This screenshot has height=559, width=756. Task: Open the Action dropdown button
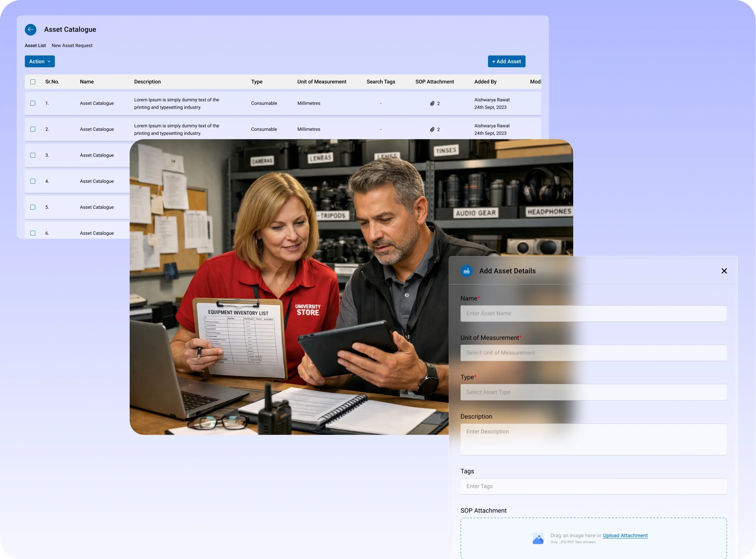[x=40, y=62]
